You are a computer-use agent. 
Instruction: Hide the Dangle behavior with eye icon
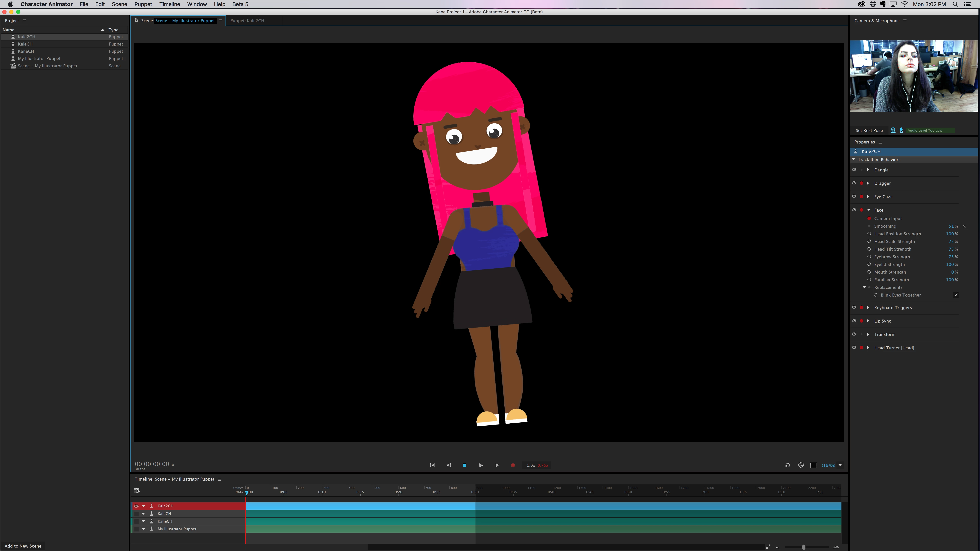pyautogui.click(x=854, y=170)
